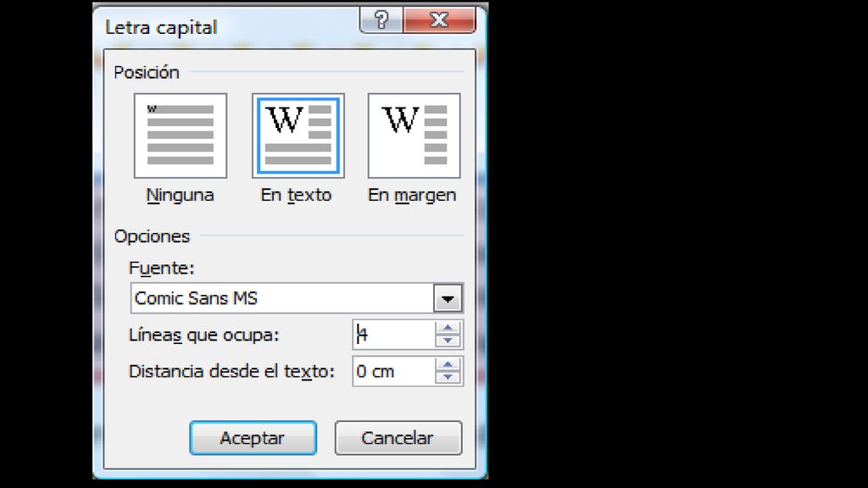868x488 pixels.
Task: Click the Letra capital title bar
Action: click(227, 26)
